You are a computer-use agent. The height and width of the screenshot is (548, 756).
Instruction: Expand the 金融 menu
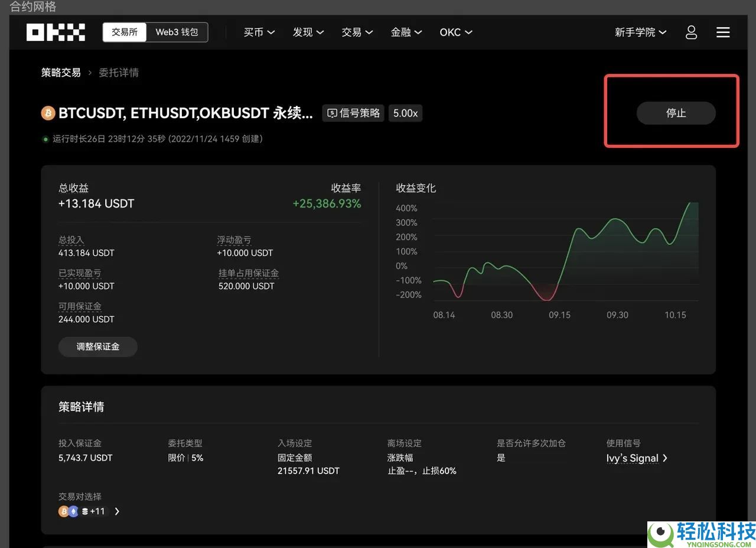click(406, 32)
